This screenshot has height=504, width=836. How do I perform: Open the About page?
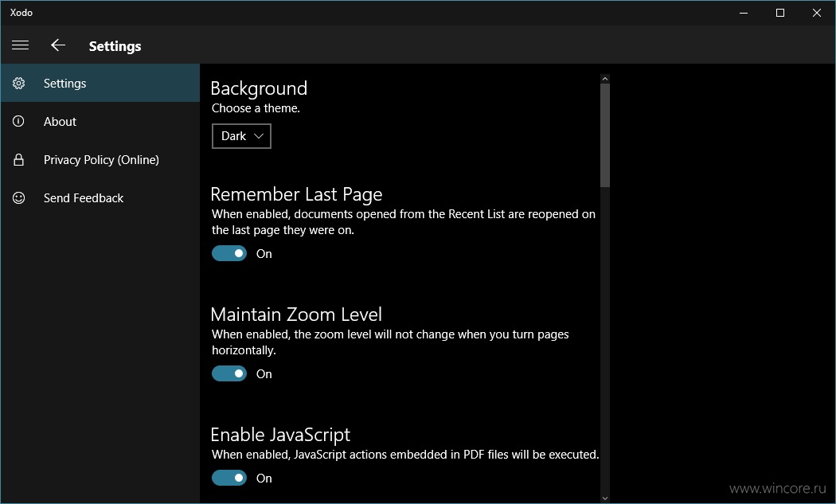pos(100,122)
